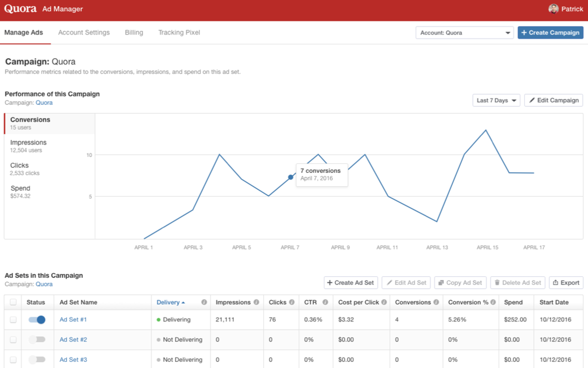Click info icon next to Impressions column
Screen dimensions: 588x368
pyautogui.click(x=256, y=302)
